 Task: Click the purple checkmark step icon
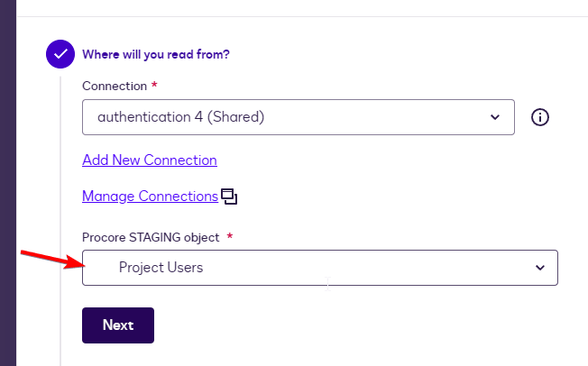pos(60,54)
